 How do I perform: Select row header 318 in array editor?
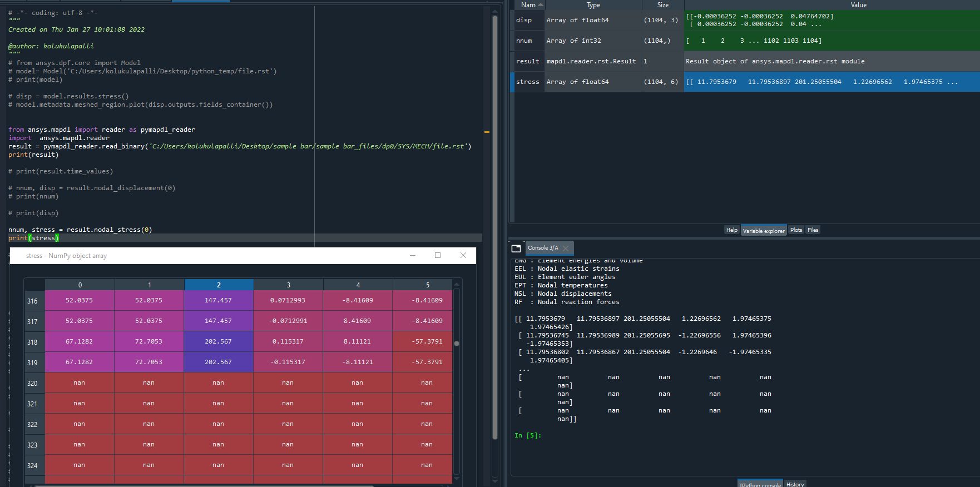[x=34, y=342]
